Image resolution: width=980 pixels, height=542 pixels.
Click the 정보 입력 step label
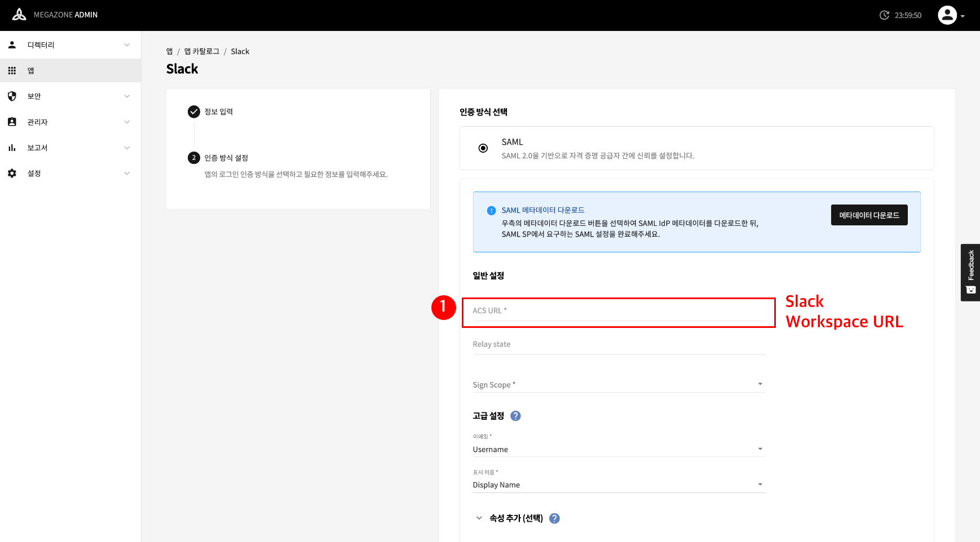point(219,112)
